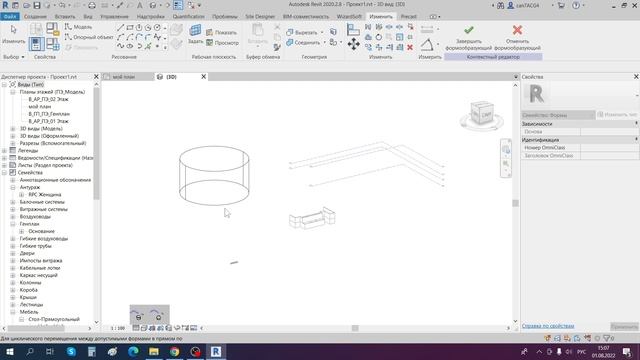The width and height of the screenshot is (640, 360).
Task: Click the viewport horizontal scrollbar thumb
Action: click(355, 328)
